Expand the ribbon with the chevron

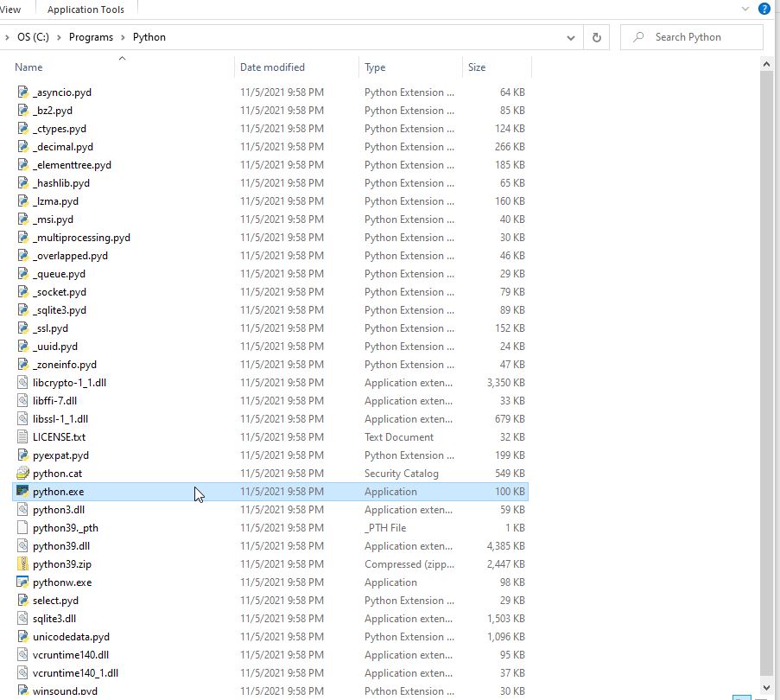pyautogui.click(x=745, y=9)
